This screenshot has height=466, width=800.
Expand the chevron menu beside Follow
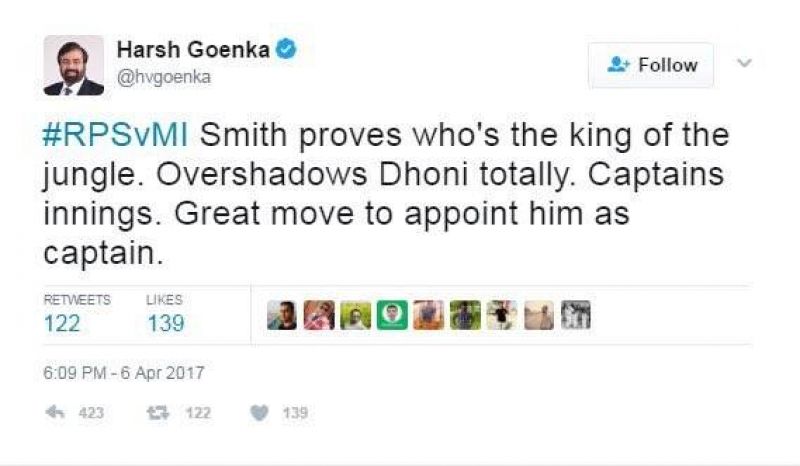743,64
